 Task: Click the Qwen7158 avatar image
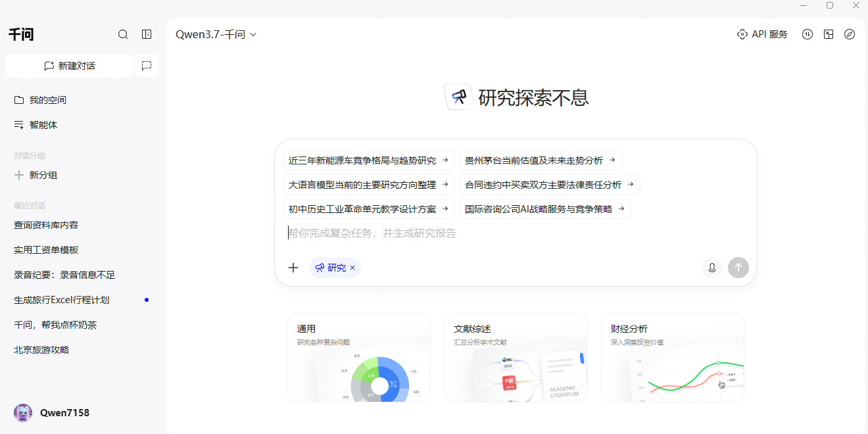click(23, 413)
